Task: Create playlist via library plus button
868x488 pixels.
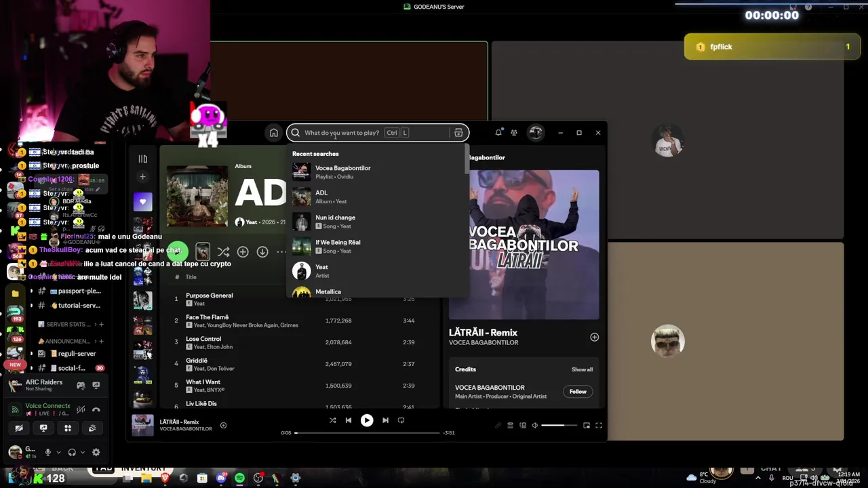Action: pyautogui.click(x=142, y=177)
